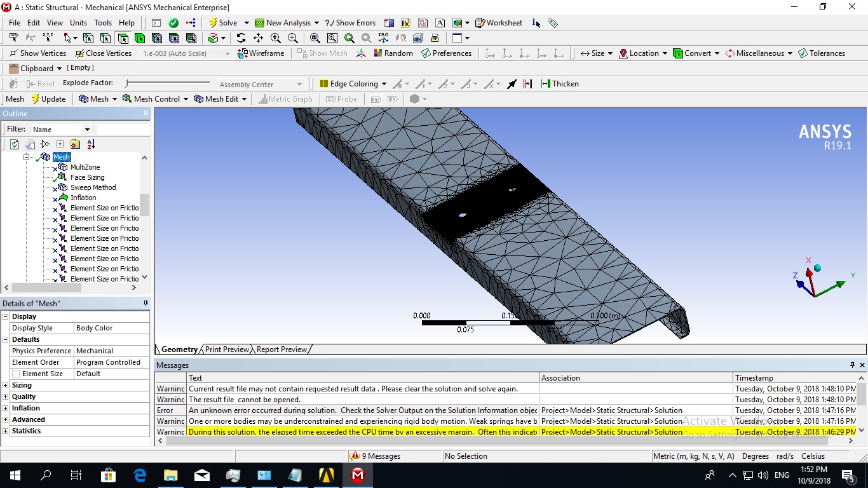Open the Miscellaneous dropdown button
Image resolution: width=868 pixels, height=488 pixels.
click(759, 53)
